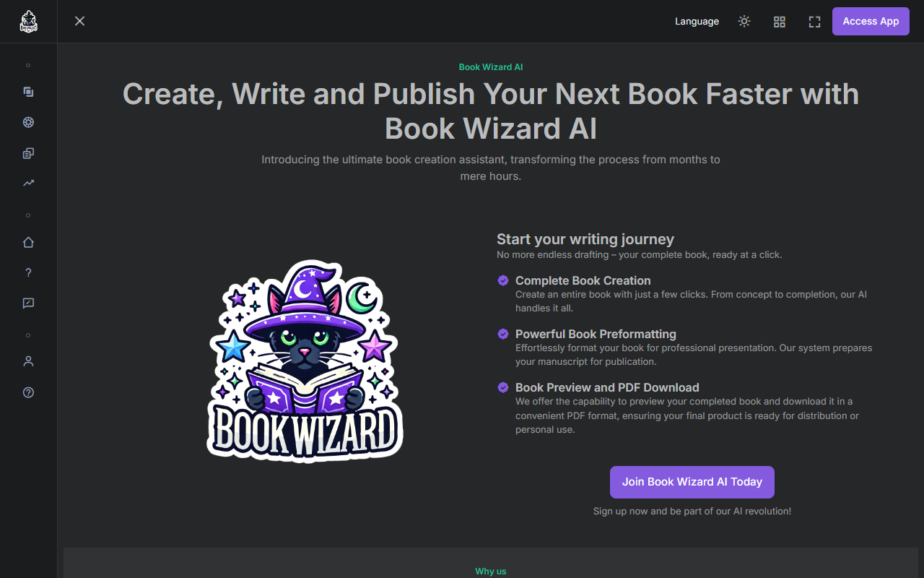Viewport: 924px width, 578px height.
Task: Click the checkmark beside Book Preview and PDF Download
Action: (503, 387)
